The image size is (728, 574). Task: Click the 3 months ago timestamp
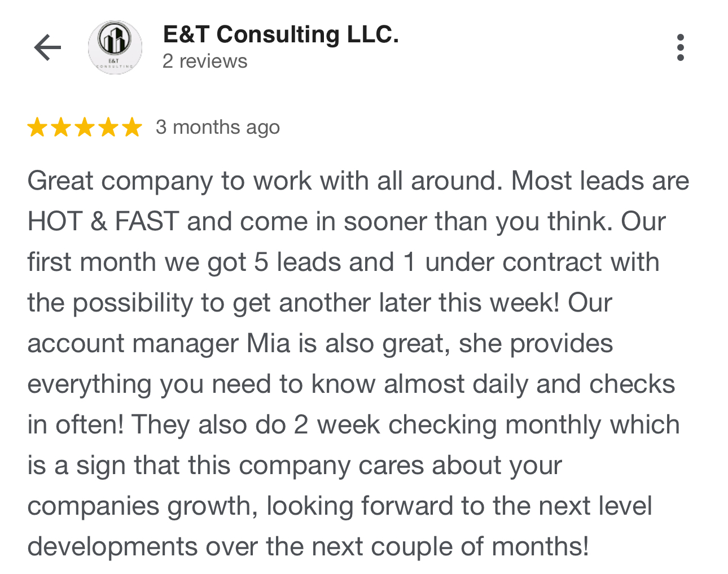pyautogui.click(x=218, y=128)
